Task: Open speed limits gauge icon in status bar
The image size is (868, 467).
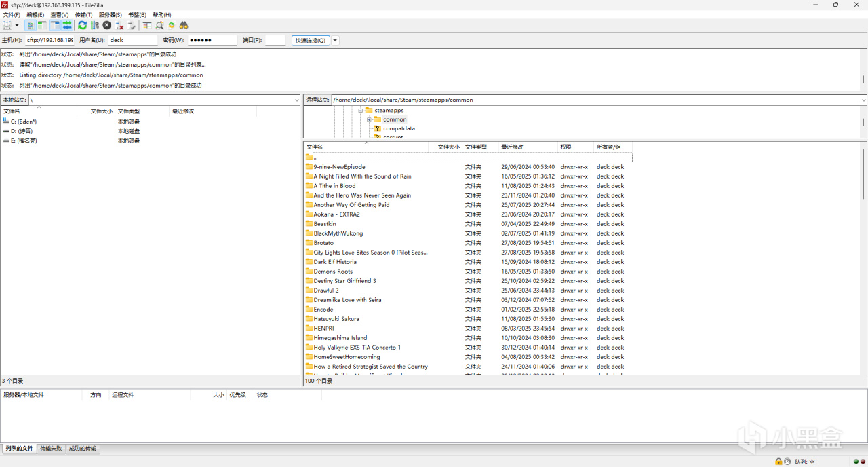Action: pos(787,462)
